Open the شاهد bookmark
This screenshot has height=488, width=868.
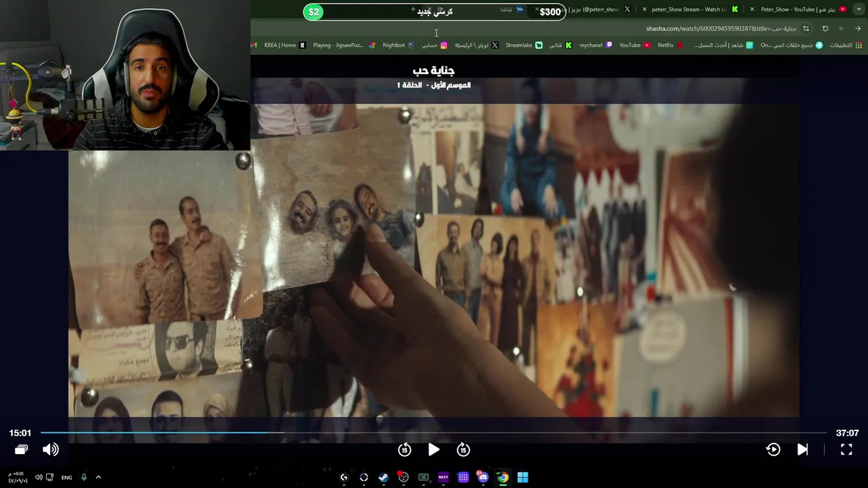click(724, 45)
